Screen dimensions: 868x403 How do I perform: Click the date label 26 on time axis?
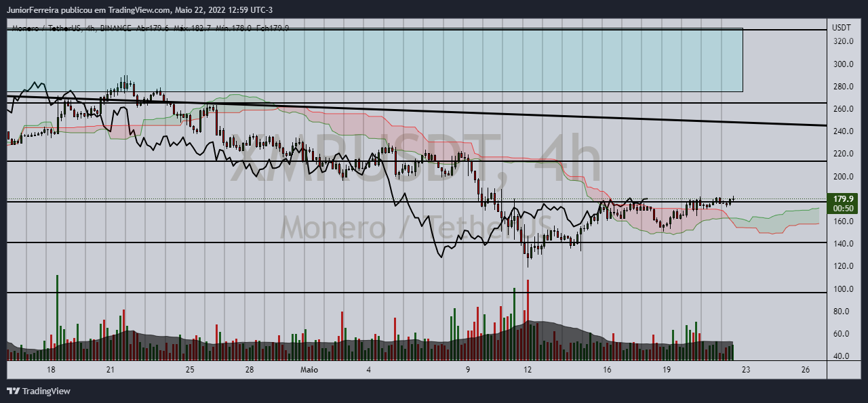coord(806,370)
